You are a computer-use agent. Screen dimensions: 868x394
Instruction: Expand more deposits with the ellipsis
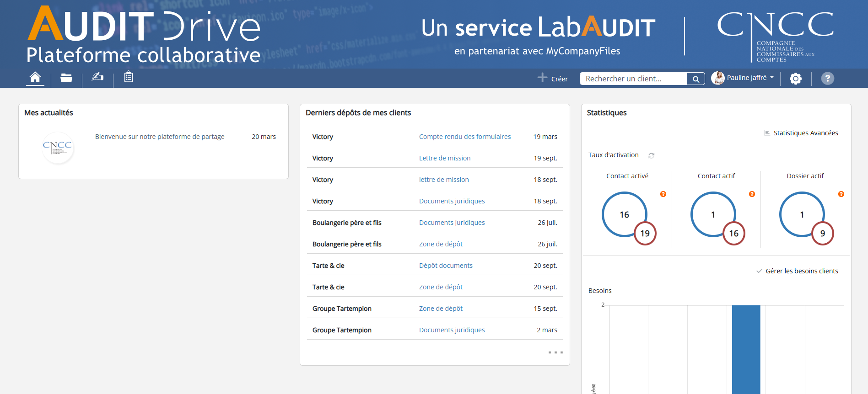pyautogui.click(x=555, y=352)
